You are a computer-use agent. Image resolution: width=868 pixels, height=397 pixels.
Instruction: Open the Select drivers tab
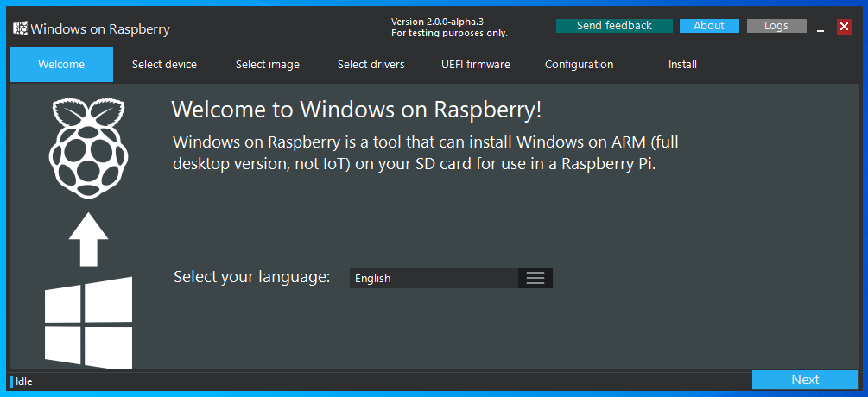pyautogui.click(x=371, y=65)
